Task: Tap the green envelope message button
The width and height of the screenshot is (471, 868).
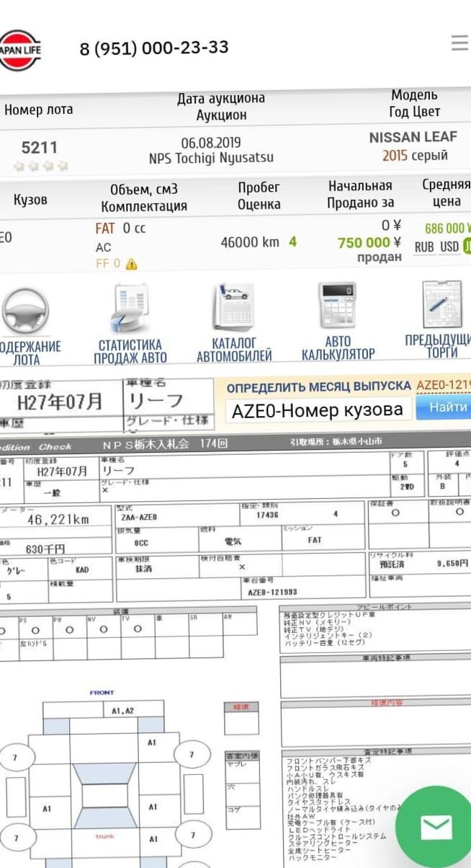Action: click(x=436, y=827)
